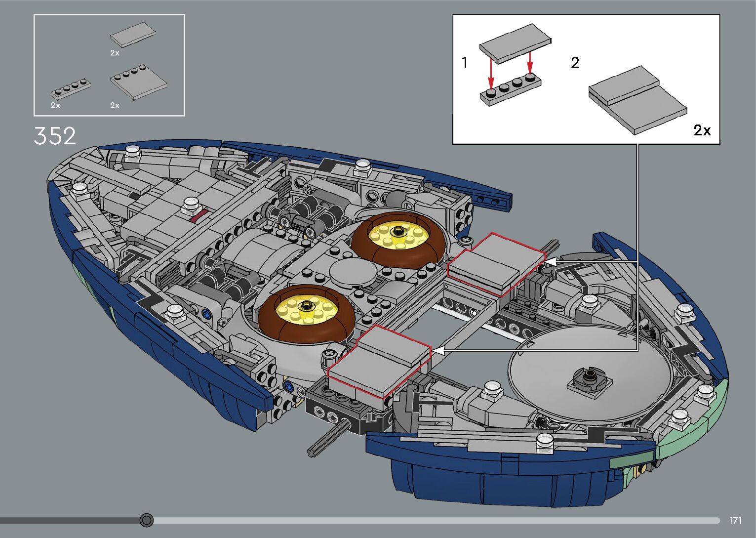Image resolution: width=756 pixels, height=538 pixels.
Task: Click the lower yellow engine disc
Action: click(x=307, y=310)
